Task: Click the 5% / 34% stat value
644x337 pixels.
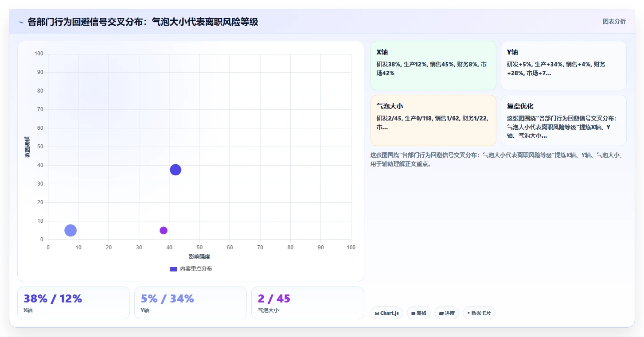Action: [167, 299]
